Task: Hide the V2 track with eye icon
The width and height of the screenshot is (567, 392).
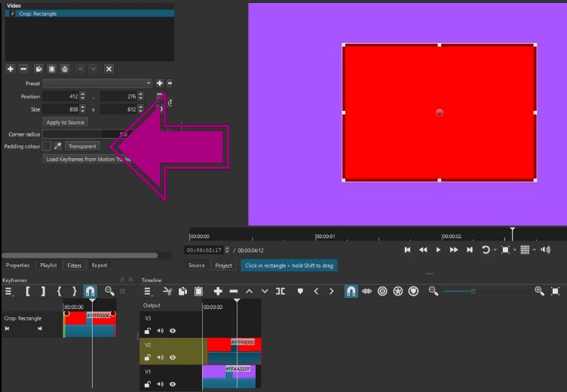Action: [173, 357]
